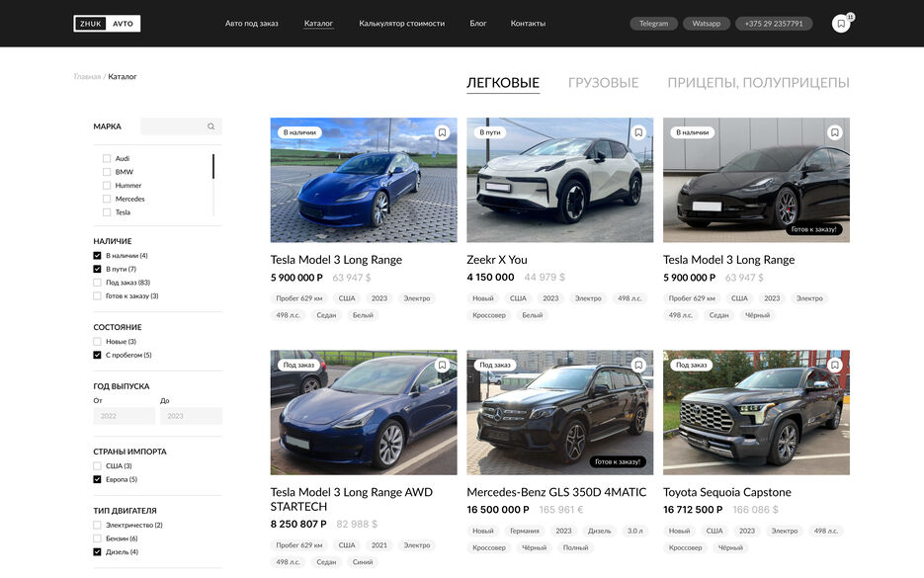Check the Новые (3) condition filter
Viewport: 924px width, 578px height.
pos(97,342)
